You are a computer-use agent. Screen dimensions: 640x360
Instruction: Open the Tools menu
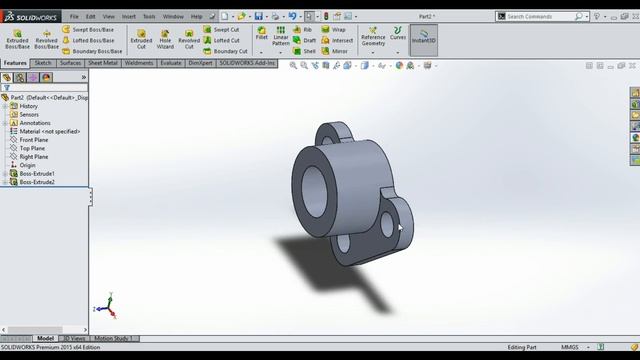[149, 16]
